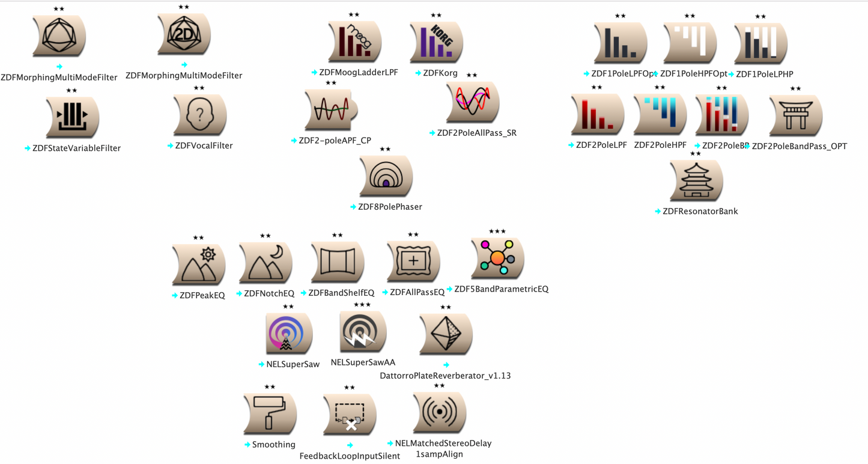Click the 2D ZDFMorphingMultiModeFilter icon

[x=184, y=34]
